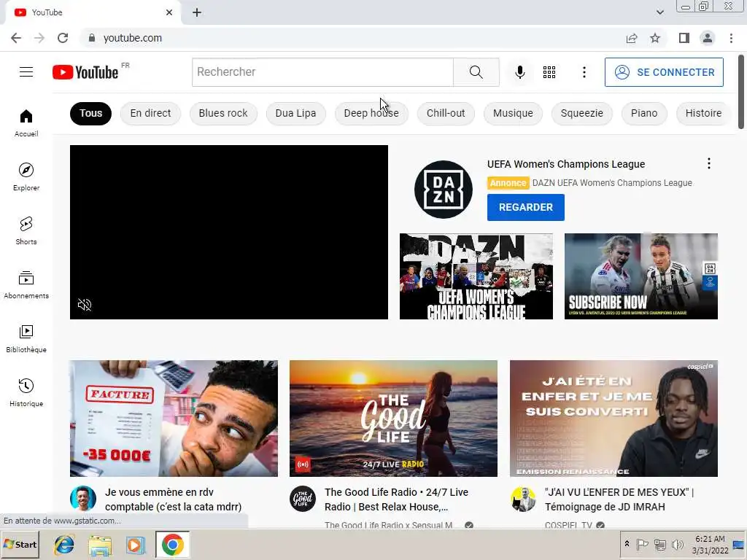Open the DAZN channel avatar

point(443,189)
